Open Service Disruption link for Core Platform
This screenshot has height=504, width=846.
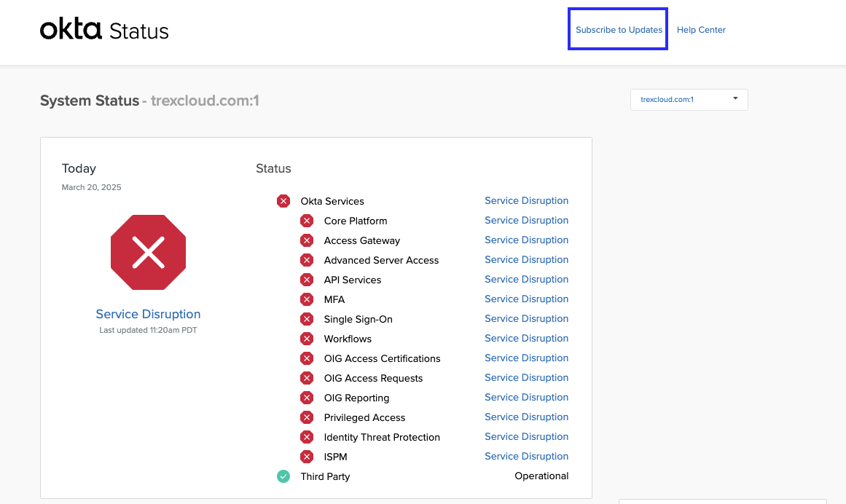(527, 221)
